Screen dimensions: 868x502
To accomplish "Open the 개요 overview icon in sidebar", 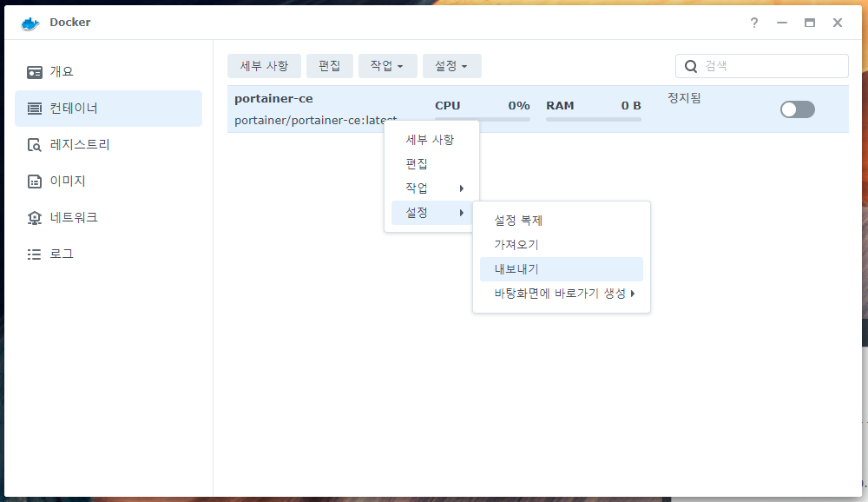I will point(35,72).
